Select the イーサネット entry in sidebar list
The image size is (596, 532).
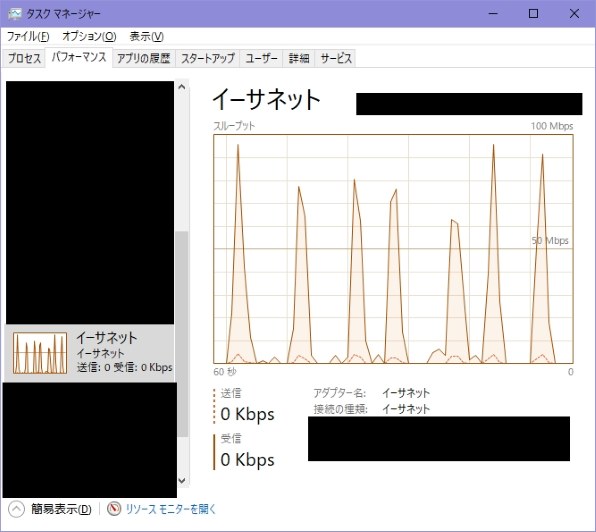click(x=90, y=353)
